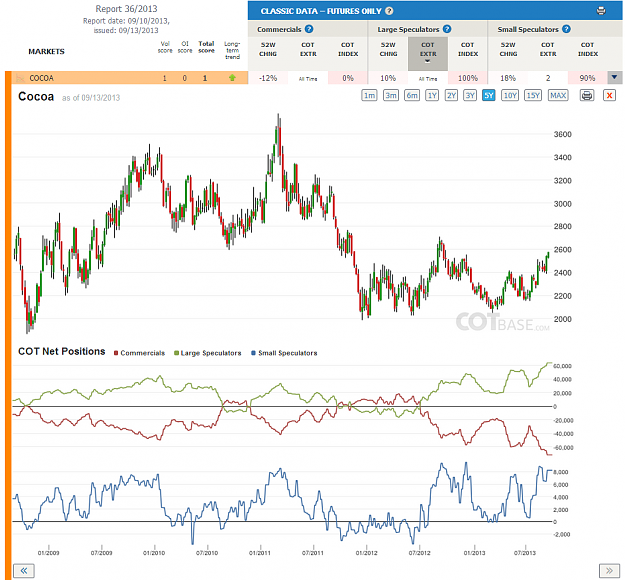Open Small Speculators help icon
The image size is (625, 580).
566,29
